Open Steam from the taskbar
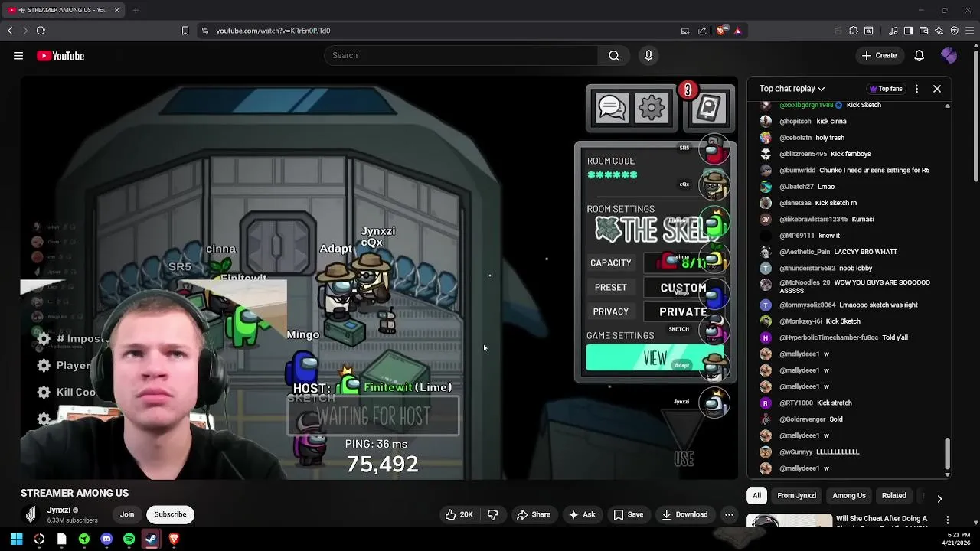The height and width of the screenshot is (551, 980). [x=151, y=539]
